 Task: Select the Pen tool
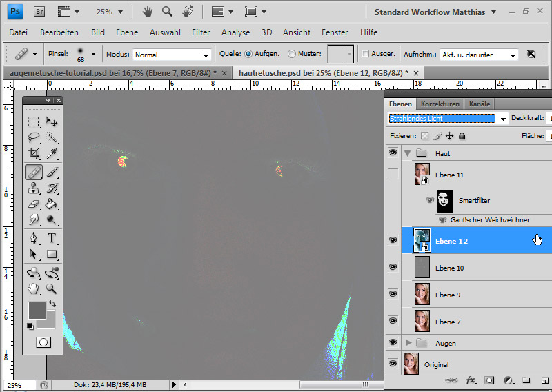33,238
